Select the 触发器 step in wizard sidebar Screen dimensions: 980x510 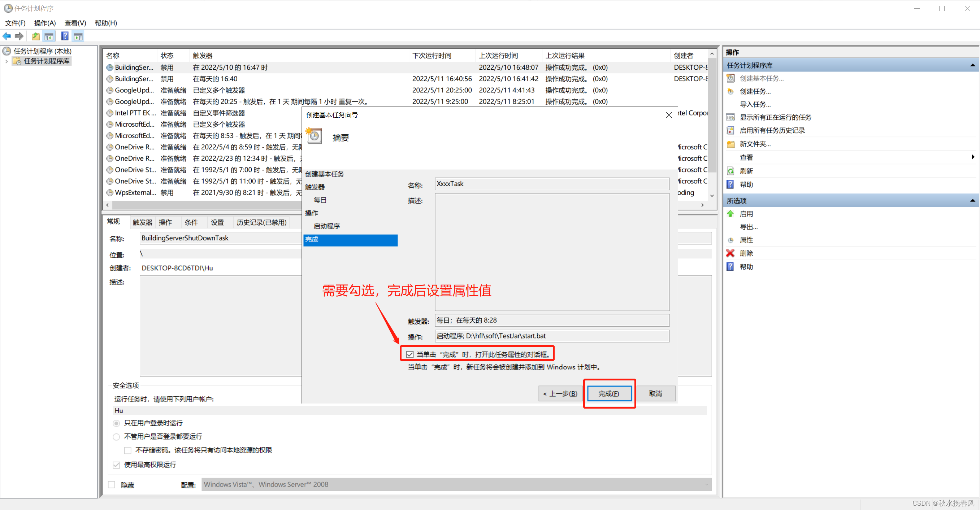(x=315, y=187)
